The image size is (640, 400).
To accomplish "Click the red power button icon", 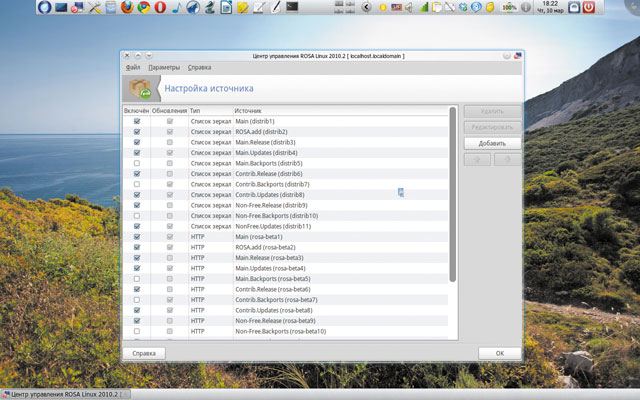I will 588,7.
